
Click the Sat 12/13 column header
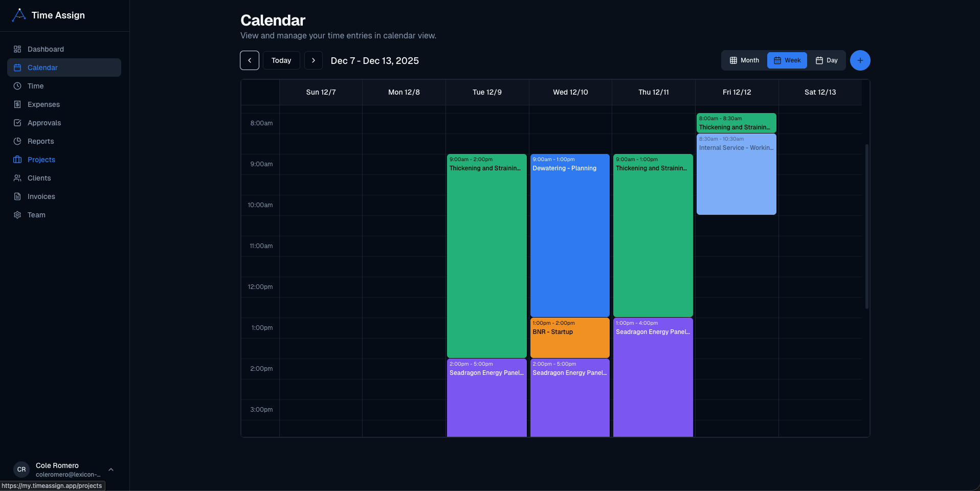[820, 92]
